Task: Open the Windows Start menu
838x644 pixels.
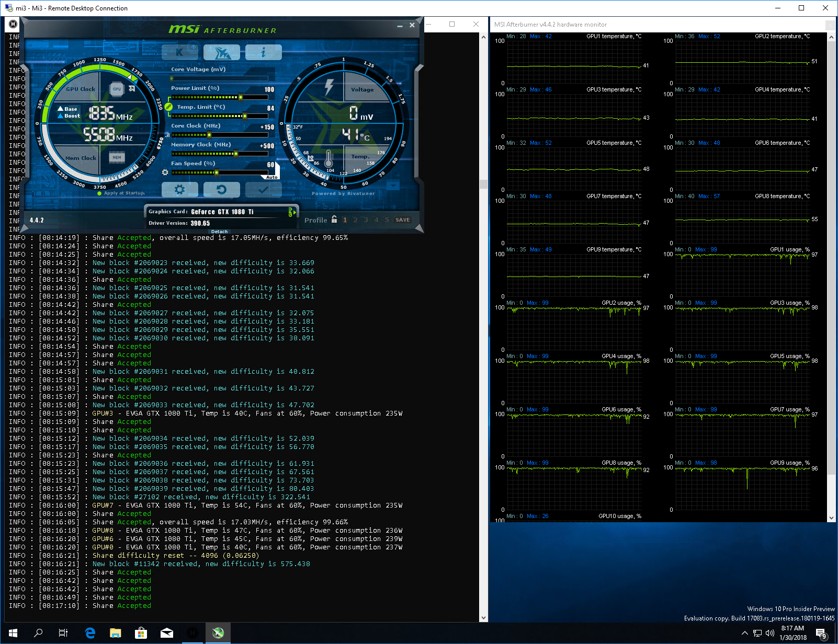Action: (x=13, y=633)
